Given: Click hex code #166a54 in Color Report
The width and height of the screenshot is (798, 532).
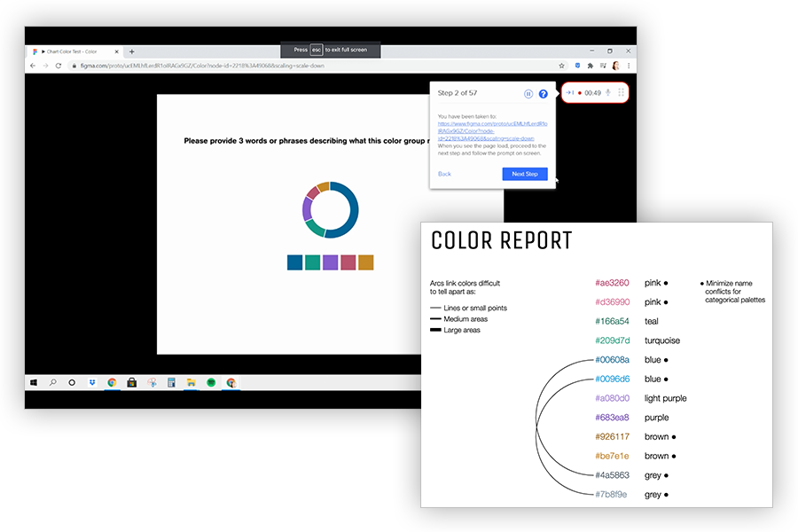Looking at the screenshot, I should [x=612, y=321].
